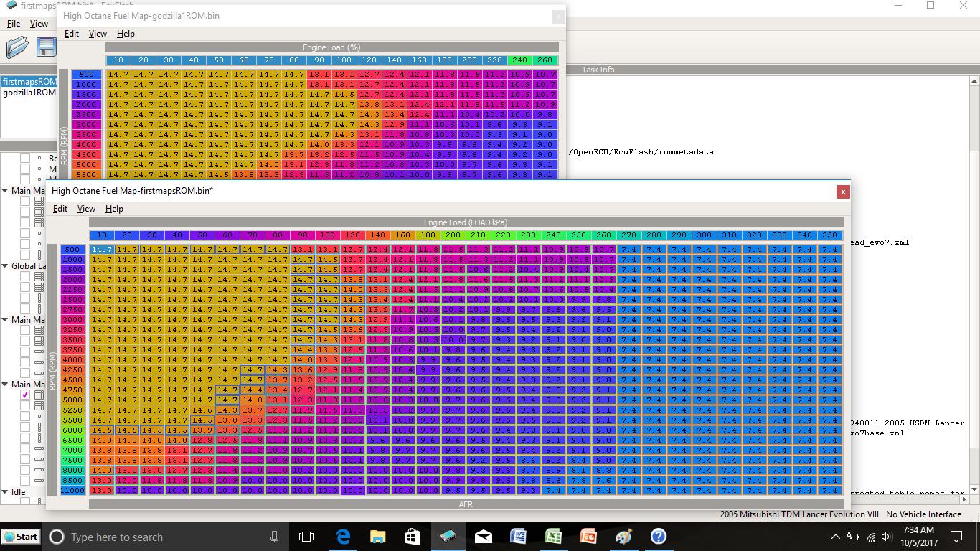The height and width of the screenshot is (551, 980).
Task: Uncheck the magenta checked map checkbox
Action: click(25, 395)
